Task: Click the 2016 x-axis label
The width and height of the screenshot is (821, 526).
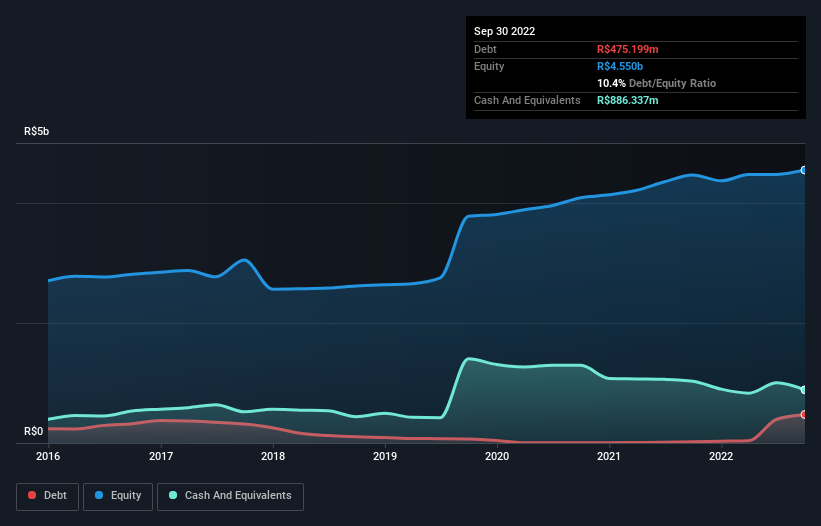Action: tap(48, 456)
